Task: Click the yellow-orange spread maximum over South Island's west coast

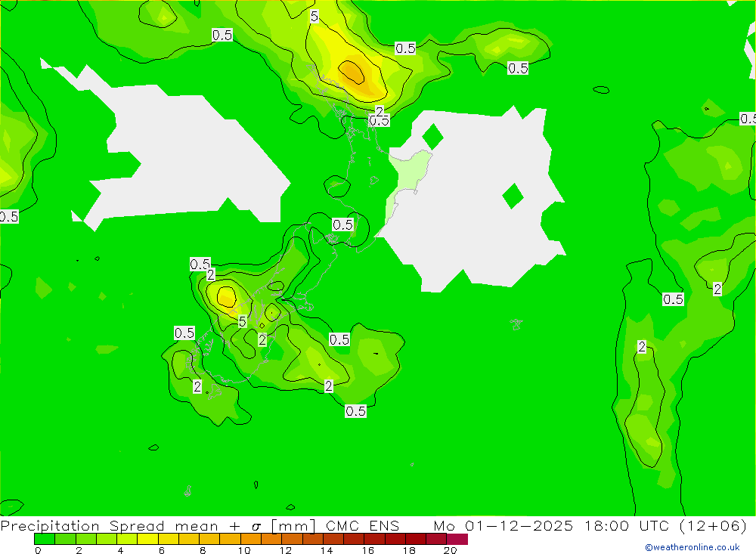Action: tap(226, 296)
